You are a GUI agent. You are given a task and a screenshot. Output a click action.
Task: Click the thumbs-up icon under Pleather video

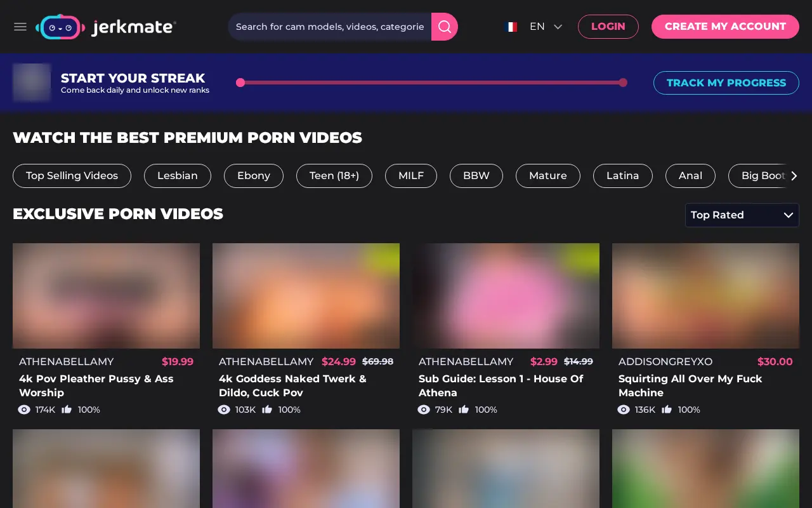[x=67, y=410]
